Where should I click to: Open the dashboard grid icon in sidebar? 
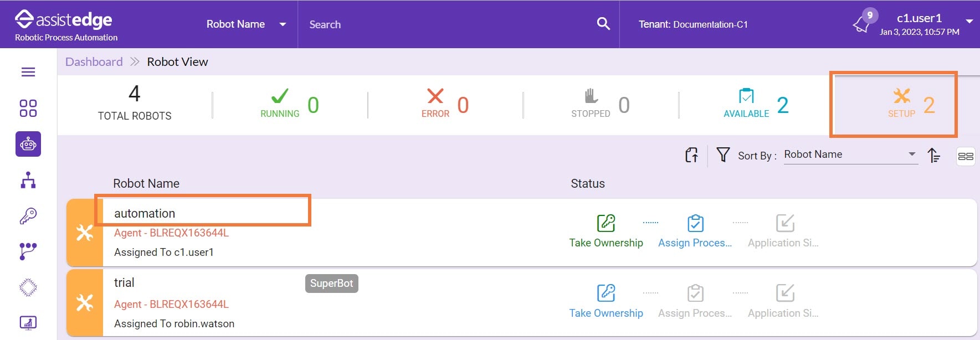(28, 108)
